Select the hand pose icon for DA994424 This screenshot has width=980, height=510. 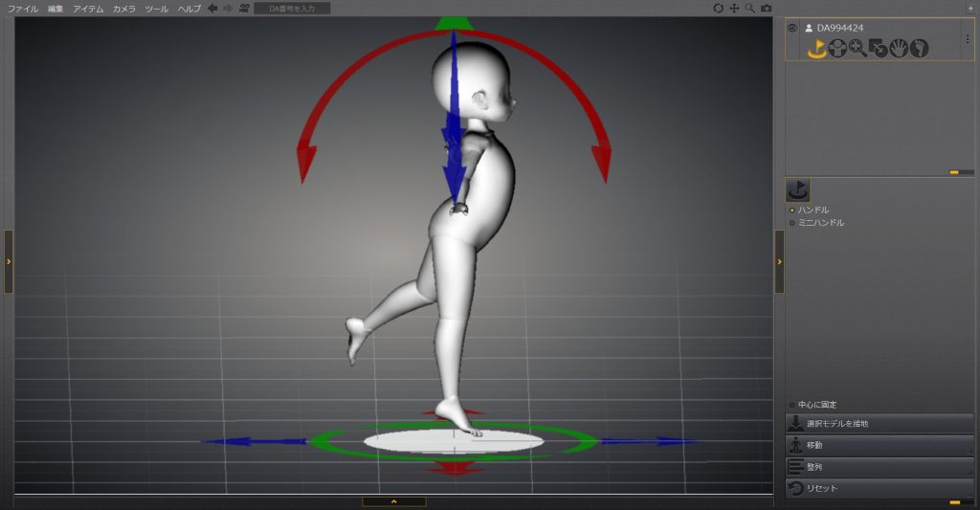(899, 48)
